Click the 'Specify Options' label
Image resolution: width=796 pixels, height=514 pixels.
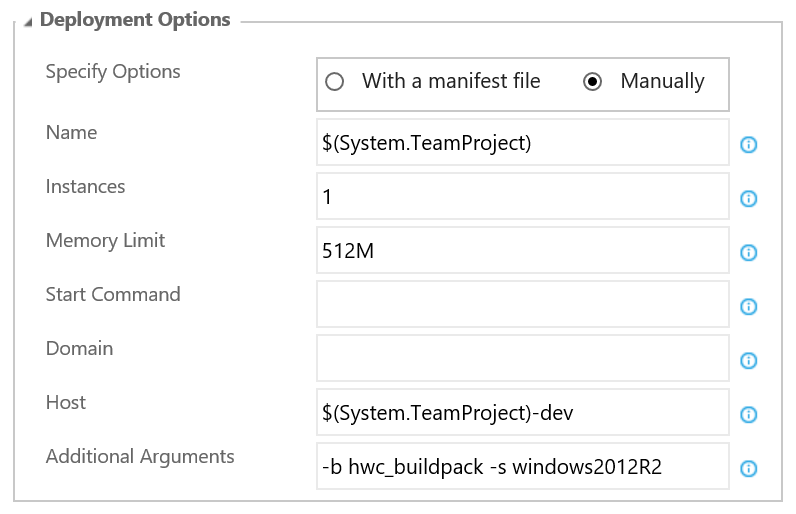click(x=113, y=72)
